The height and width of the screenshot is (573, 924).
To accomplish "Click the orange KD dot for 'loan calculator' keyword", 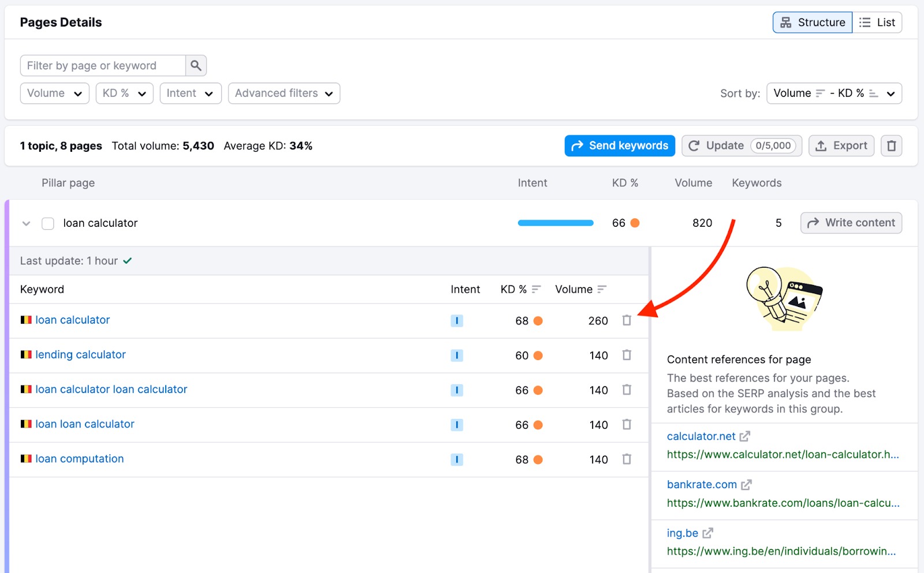I will 538,321.
